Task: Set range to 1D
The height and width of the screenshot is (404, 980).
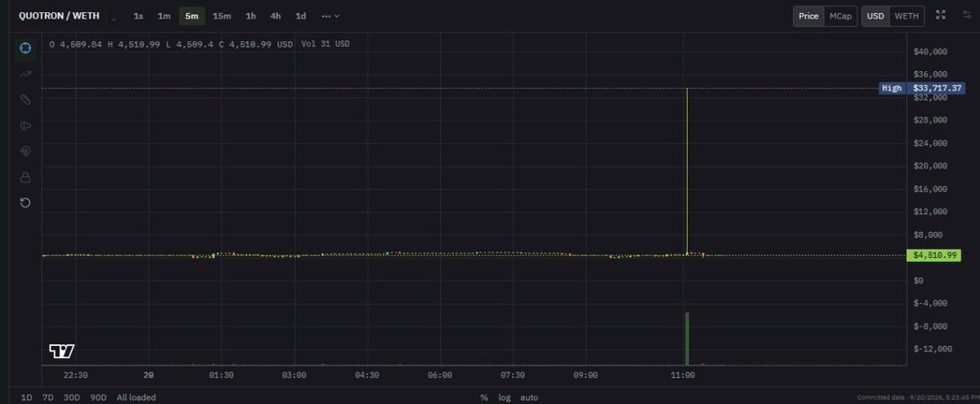Action: [26, 397]
